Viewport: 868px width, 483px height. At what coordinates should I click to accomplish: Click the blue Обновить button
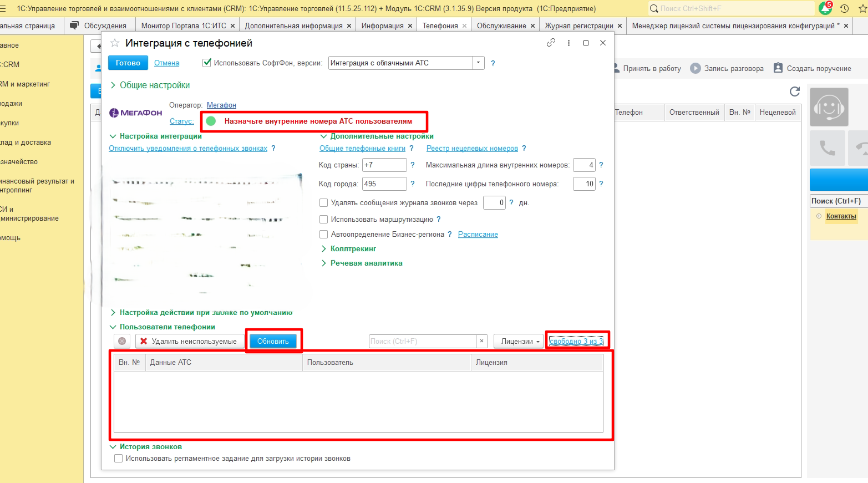[273, 341]
